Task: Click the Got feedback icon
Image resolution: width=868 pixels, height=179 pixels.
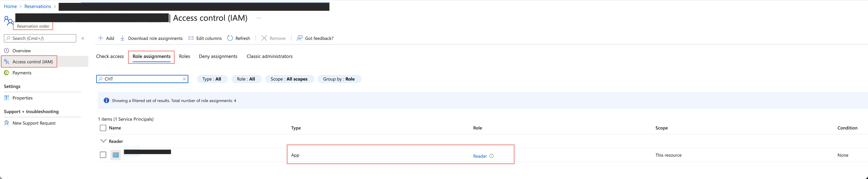Action: (x=299, y=38)
